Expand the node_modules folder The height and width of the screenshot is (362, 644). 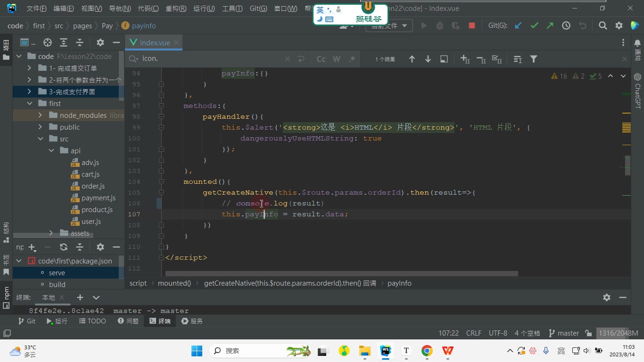[40, 115]
